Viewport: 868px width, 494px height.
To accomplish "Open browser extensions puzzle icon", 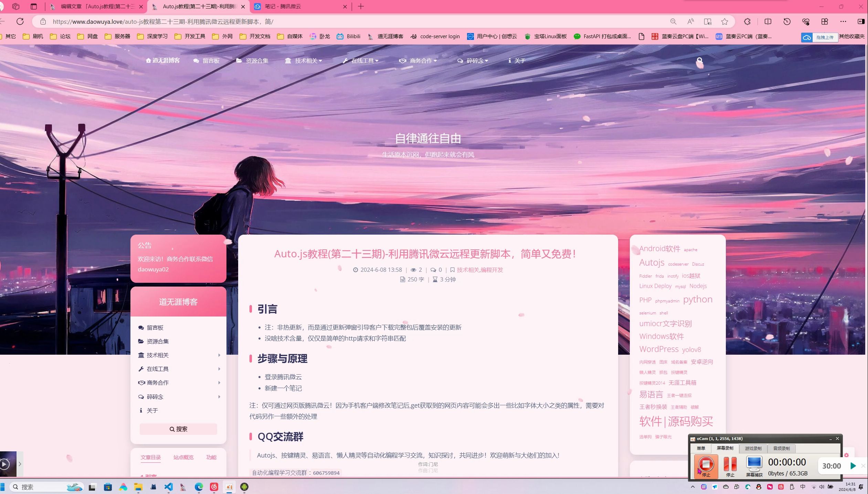I will 747,21.
